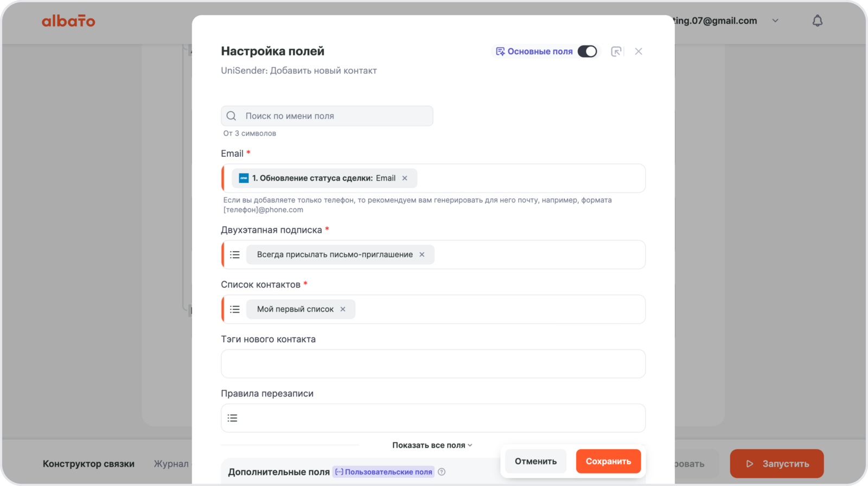This screenshot has width=868, height=486.
Task: Click help icon next to Пользовательские поля
Action: coord(442,472)
